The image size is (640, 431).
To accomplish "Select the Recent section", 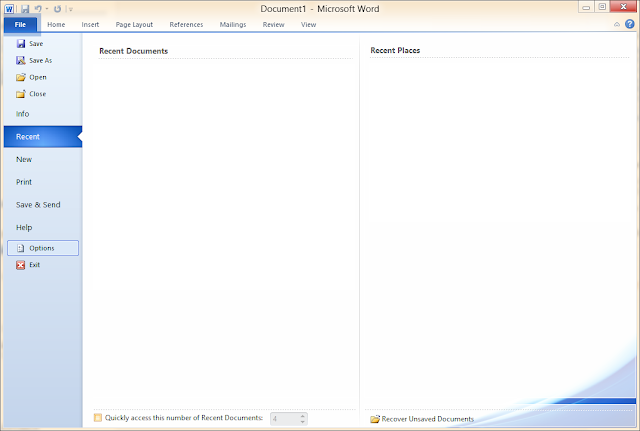I will [x=43, y=137].
